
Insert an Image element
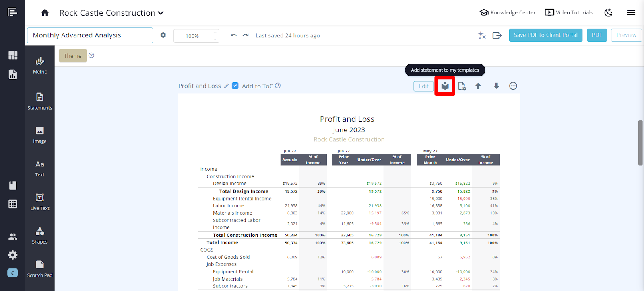(40, 135)
